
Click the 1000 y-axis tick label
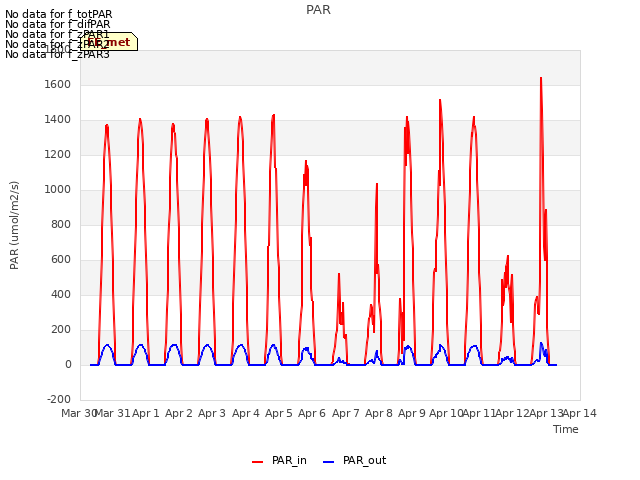point(58,189)
